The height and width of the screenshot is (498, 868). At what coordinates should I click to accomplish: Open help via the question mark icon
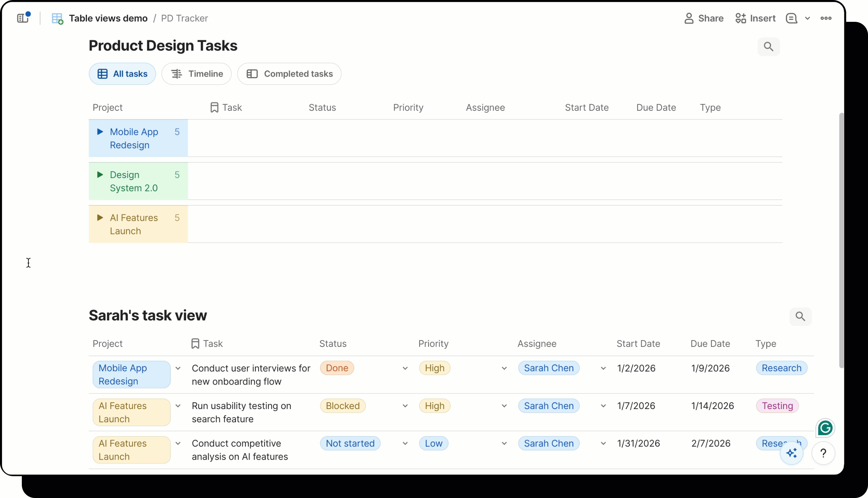coord(824,453)
